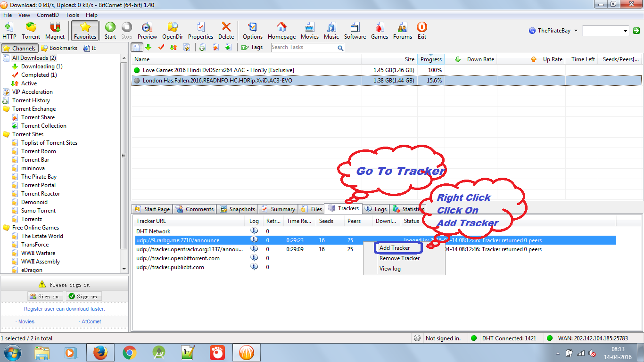644x362 pixels.
Task: Switch to the Summary tab
Action: [x=278, y=209]
